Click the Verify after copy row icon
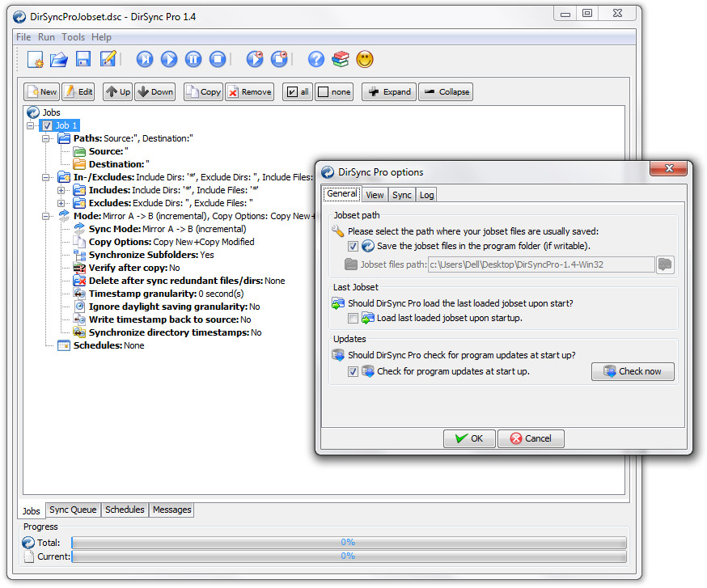The image size is (707, 588). click(x=79, y=268)
